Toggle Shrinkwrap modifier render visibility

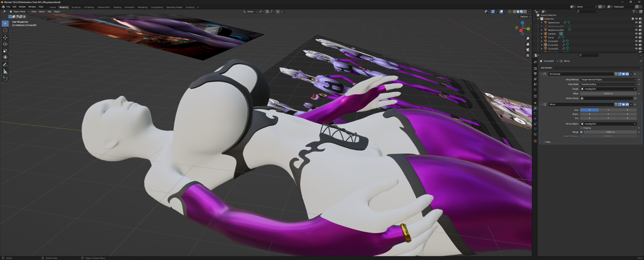(627, 74)
